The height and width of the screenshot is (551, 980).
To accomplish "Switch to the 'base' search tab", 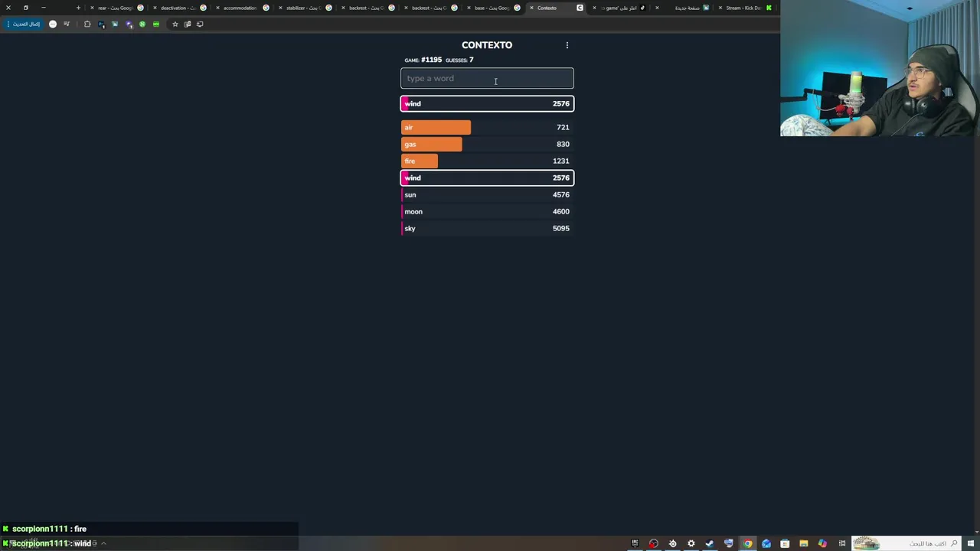I will pyautogui.click(x=492, y=8).
